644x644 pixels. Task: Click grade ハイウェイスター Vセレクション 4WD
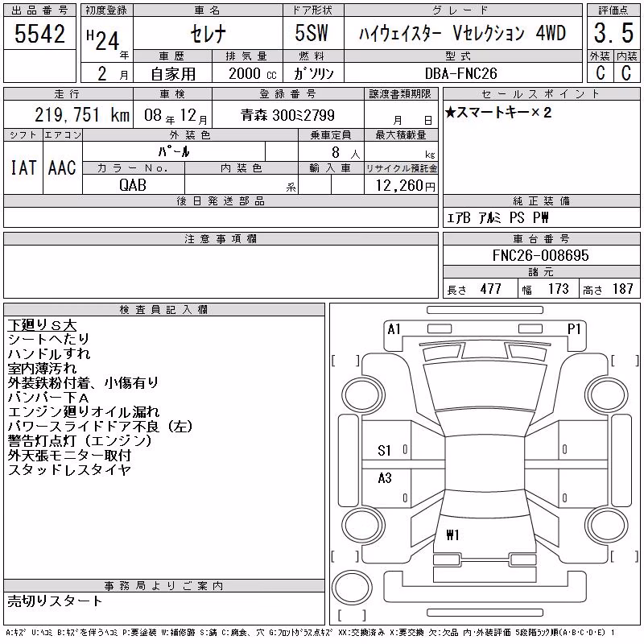tap(462, 33)
